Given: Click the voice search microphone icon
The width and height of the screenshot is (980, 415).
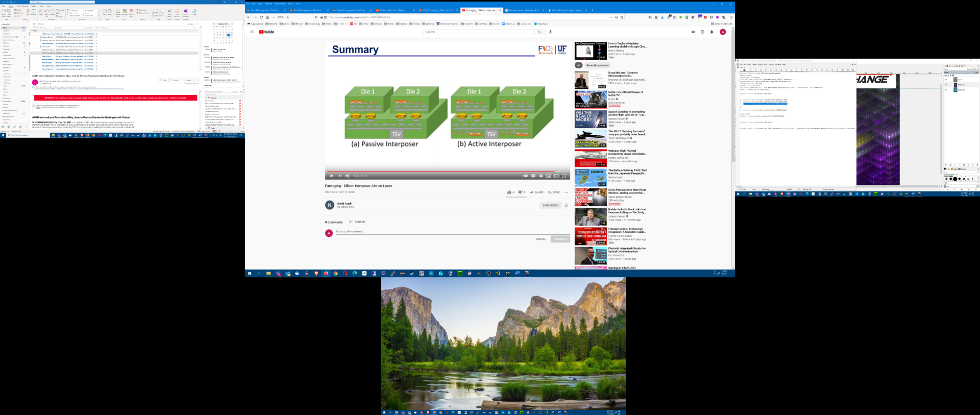Looking at the screenshot, I should tap(550, 32).
